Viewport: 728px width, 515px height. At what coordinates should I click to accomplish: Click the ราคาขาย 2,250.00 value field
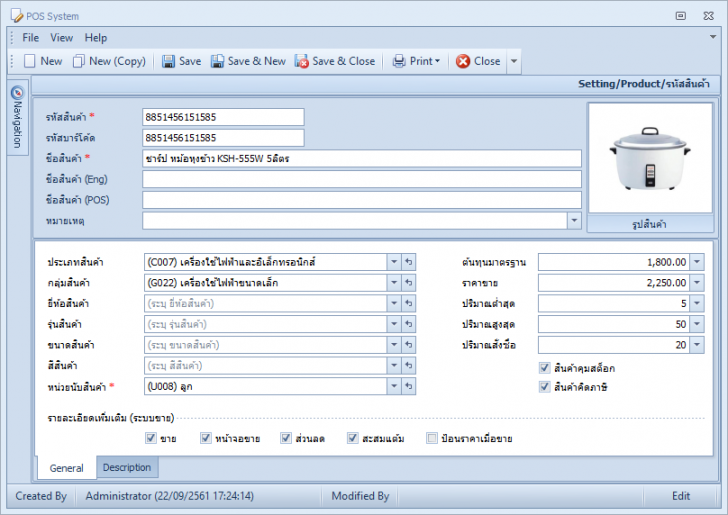point(614,282)
